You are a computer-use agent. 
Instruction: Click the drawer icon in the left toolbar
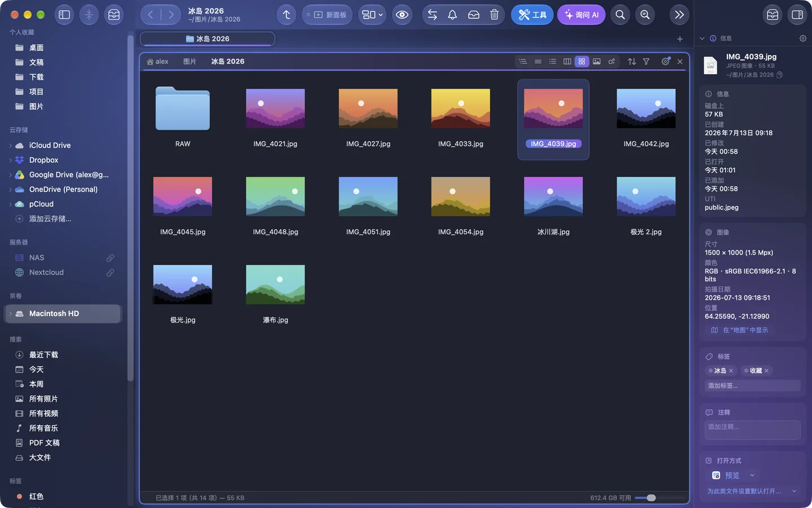pyautogui.click(x=114, y=15)
